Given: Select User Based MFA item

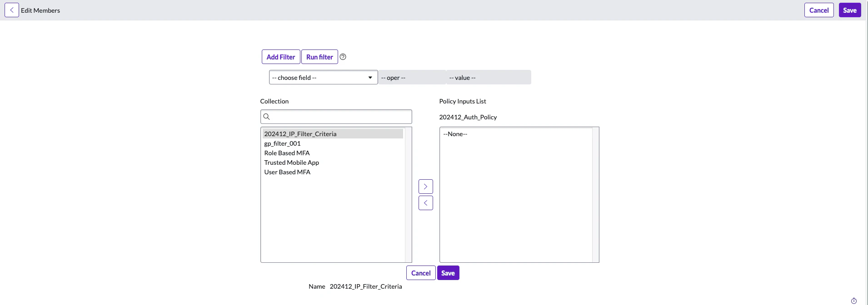Looking at the screenshot, I should point(333,172).
